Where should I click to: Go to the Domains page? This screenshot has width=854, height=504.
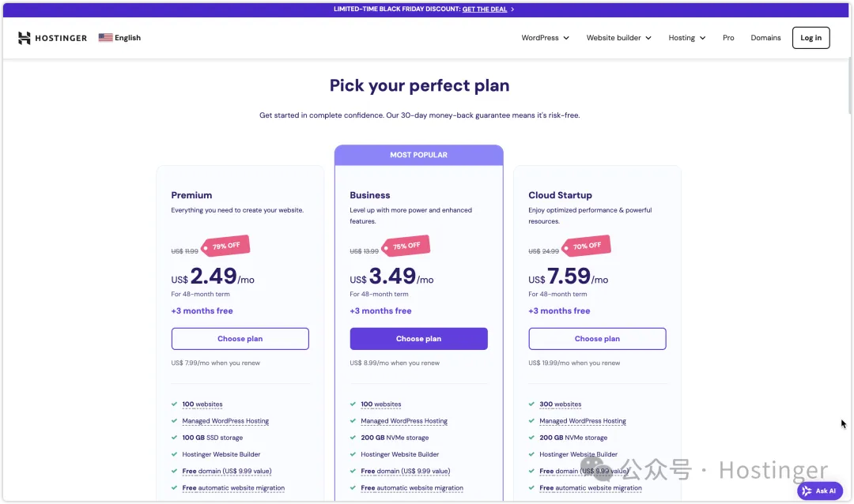tap(765, 38)
